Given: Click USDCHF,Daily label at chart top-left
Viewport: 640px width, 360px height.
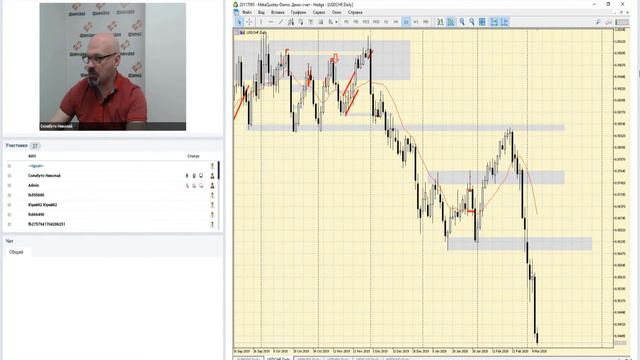Looking at the screenshot, I should click(x=257, y=32).
